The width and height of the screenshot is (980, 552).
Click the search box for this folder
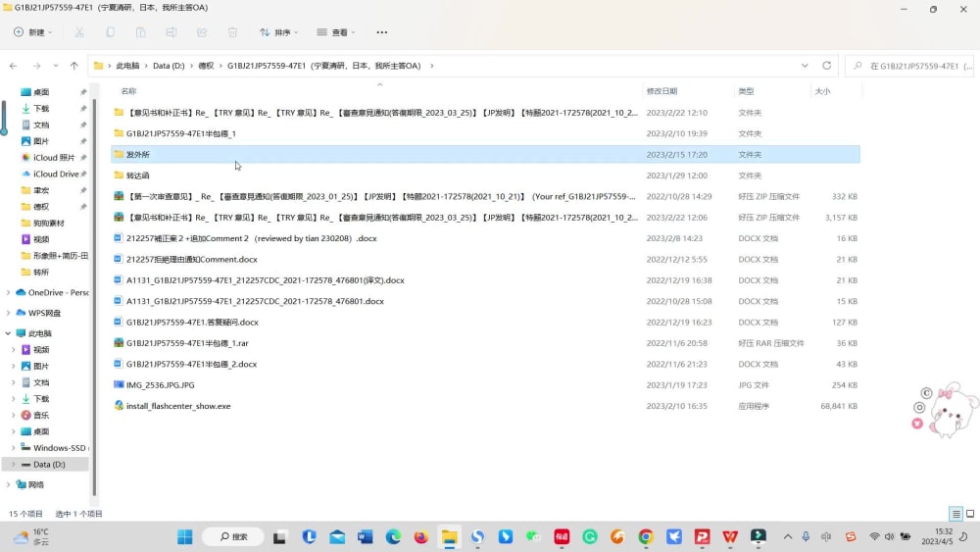[x=911, y=66]
